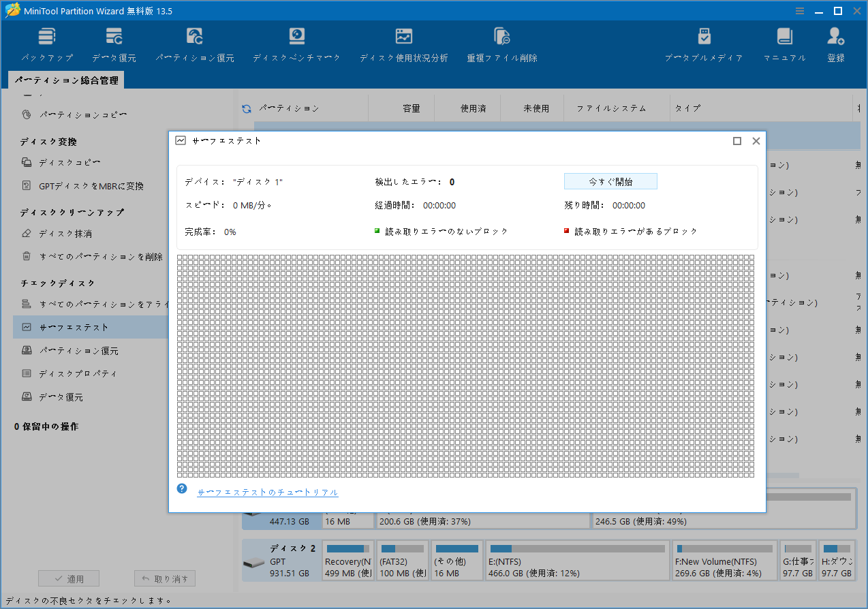The width and height of the screenshot is (868, 609).
Task: Refresh the partition list
Action: tap(245, 108)
